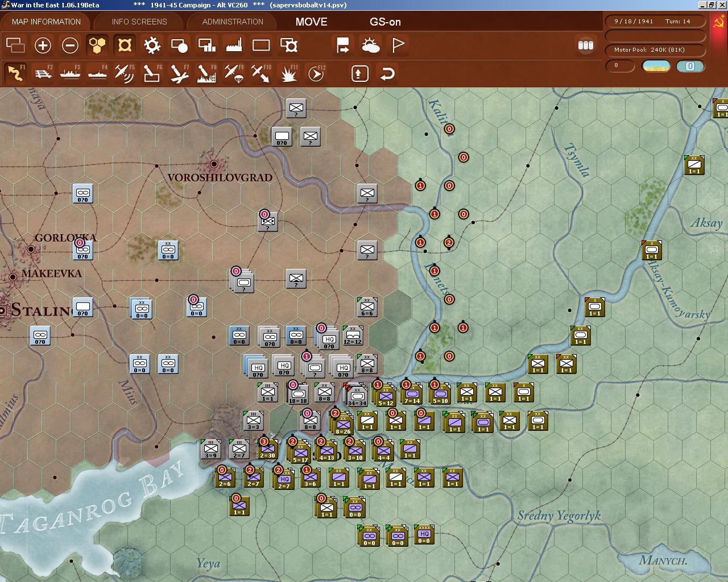Viewport: 728px width, 582px height.
Task: Select the Soviet 4=13 unit counter
Action: tap(326, 451)
